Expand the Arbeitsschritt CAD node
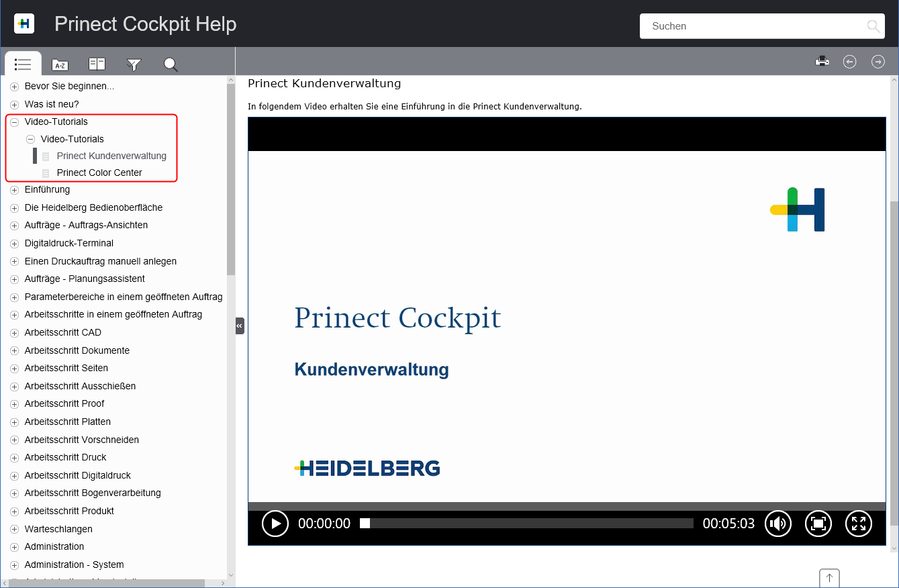This screenshot has width=899, height=588. coord(15,333)
